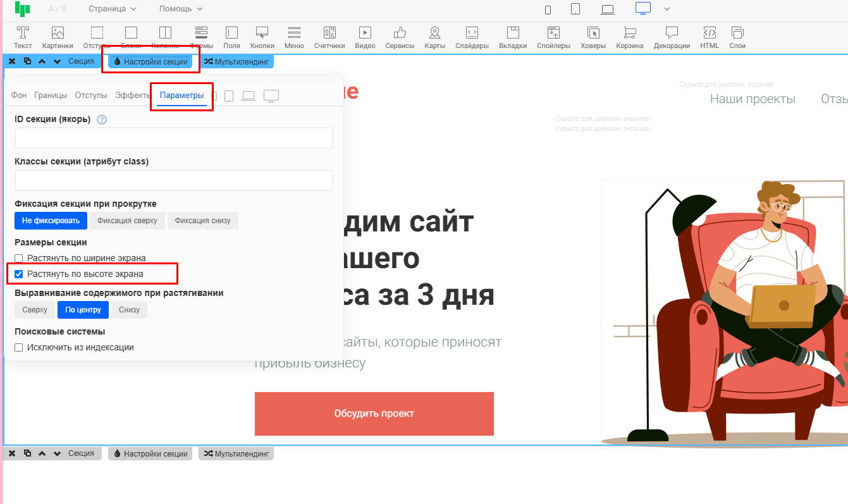Click the green editor logo
This screenshot has height=504, width=848.
click(x=23, y=9)
